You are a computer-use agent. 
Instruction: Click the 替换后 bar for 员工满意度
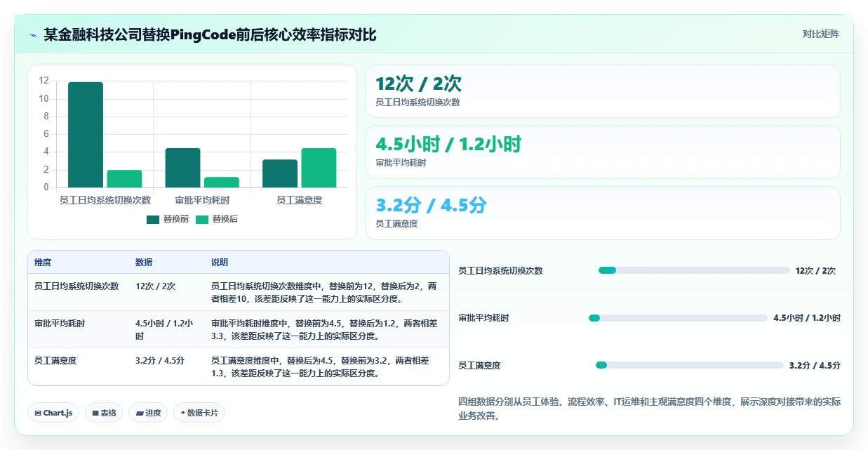point(319,168)
